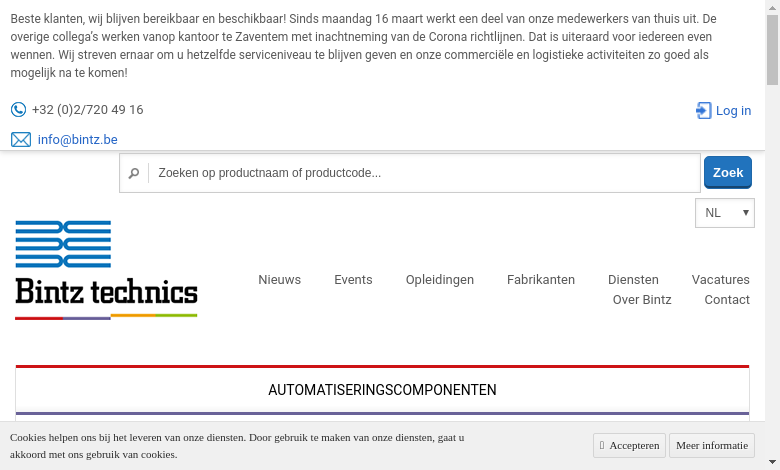Open the Fabrikanten menu item
This screenshot has width=780, height=470.
pyautogui.click(x=541, y=280)
